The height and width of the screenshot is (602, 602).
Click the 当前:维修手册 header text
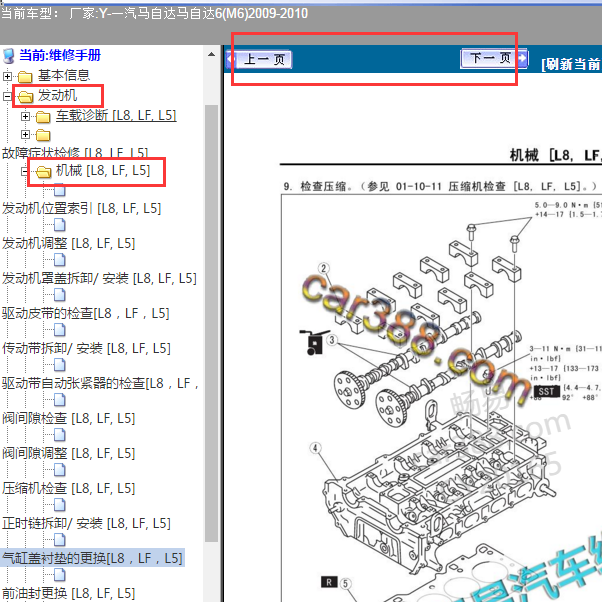tap(60, 55)
